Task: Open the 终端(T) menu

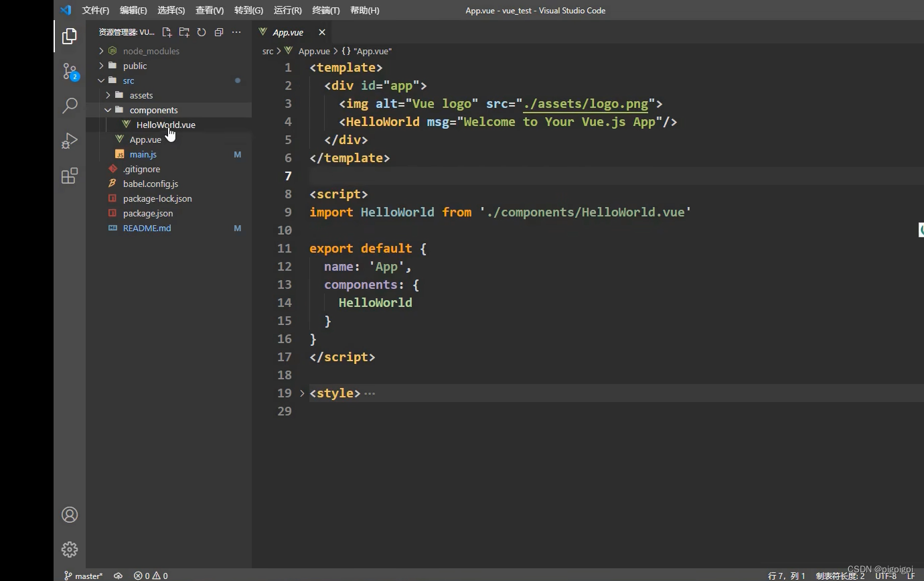Action: pos(326,10)
